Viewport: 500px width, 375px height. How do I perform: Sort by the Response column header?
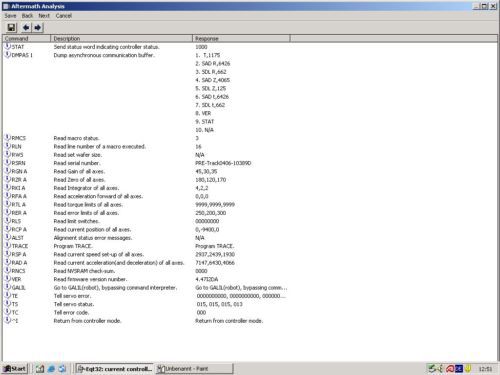point(241,38)
